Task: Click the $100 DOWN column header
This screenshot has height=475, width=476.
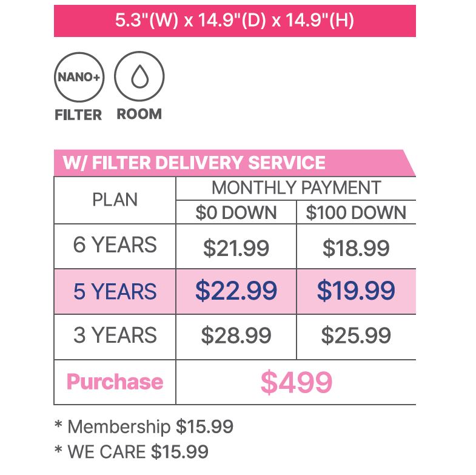Action: (x=356, y=212)
